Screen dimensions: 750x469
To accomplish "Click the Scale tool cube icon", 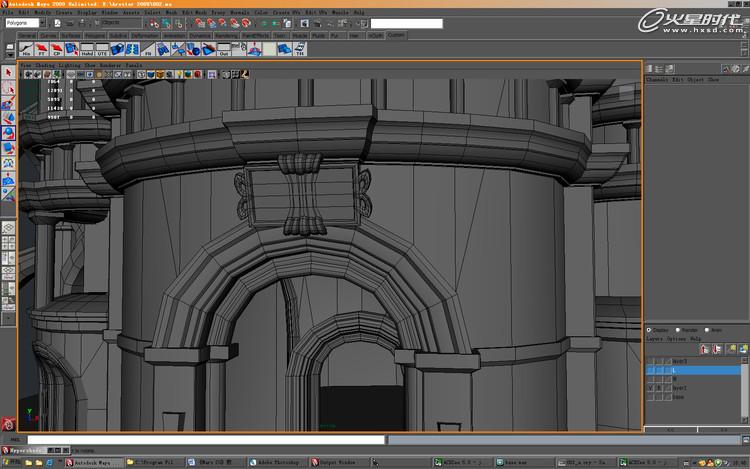I will (9, 146).
